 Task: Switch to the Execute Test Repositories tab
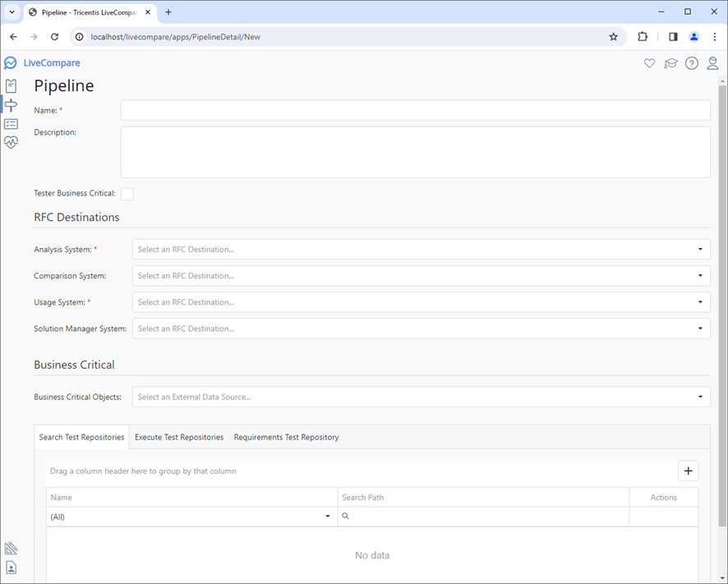pyautogui.click(x=179, y=437)
